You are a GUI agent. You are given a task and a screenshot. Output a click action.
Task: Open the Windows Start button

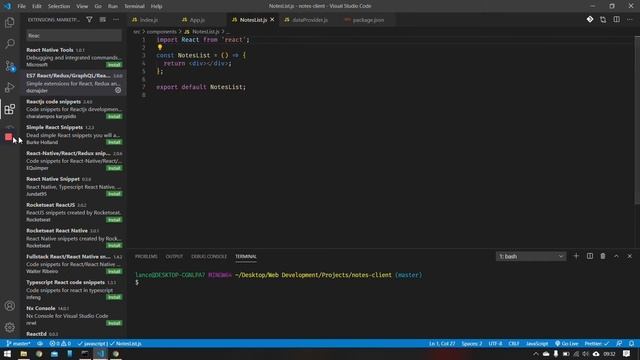7,353
